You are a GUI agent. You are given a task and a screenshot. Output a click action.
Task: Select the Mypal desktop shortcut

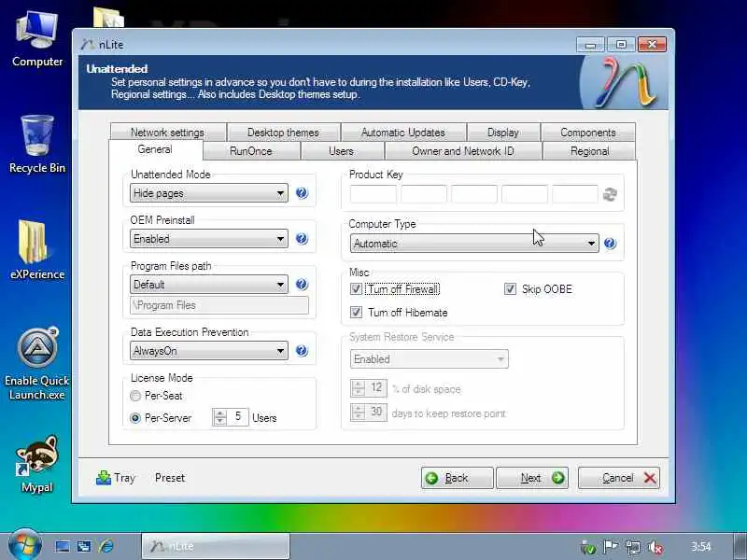click(37, 464)
